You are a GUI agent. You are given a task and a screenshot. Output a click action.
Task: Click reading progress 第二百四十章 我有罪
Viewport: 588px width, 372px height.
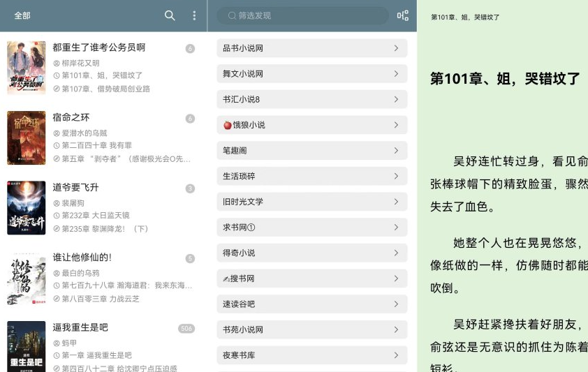click(97, 145)
